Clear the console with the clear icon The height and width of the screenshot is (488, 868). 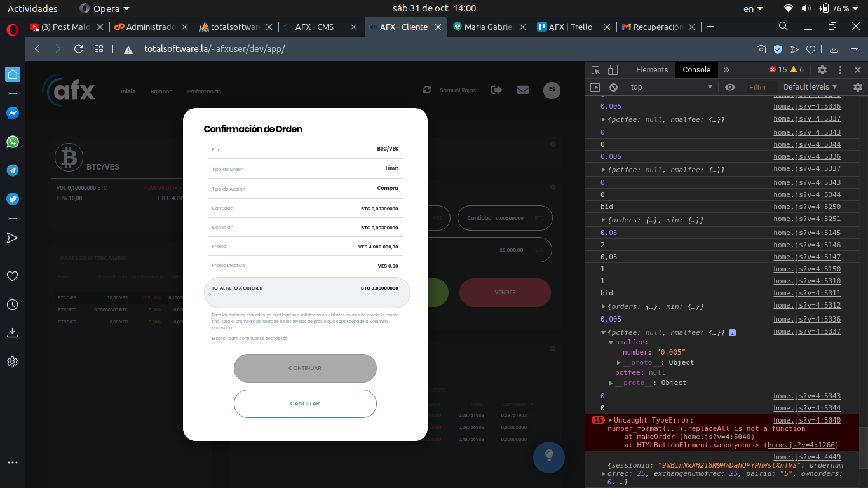pos(613,87)
